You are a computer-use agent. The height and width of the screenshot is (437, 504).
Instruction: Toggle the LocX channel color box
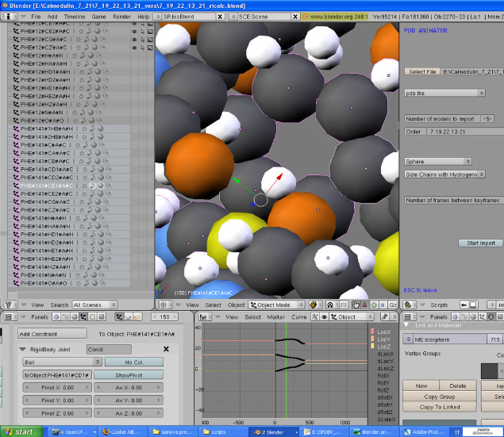[x=372, y=332]
